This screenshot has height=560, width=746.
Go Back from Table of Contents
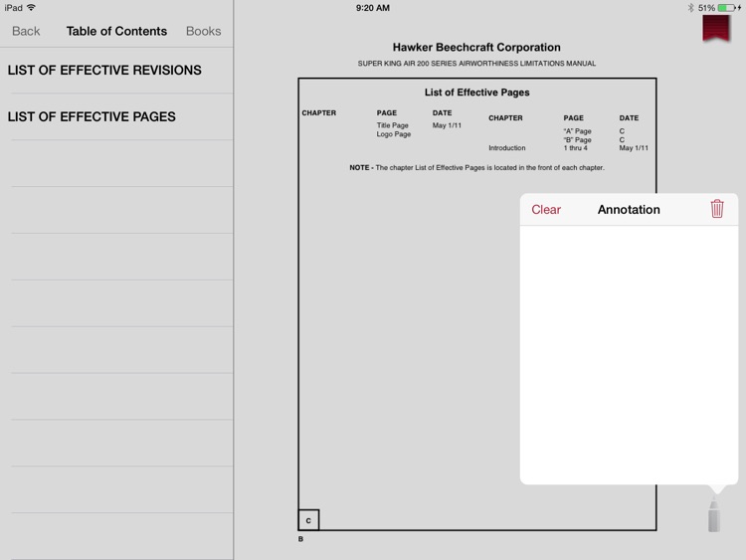tap(26, 31)
